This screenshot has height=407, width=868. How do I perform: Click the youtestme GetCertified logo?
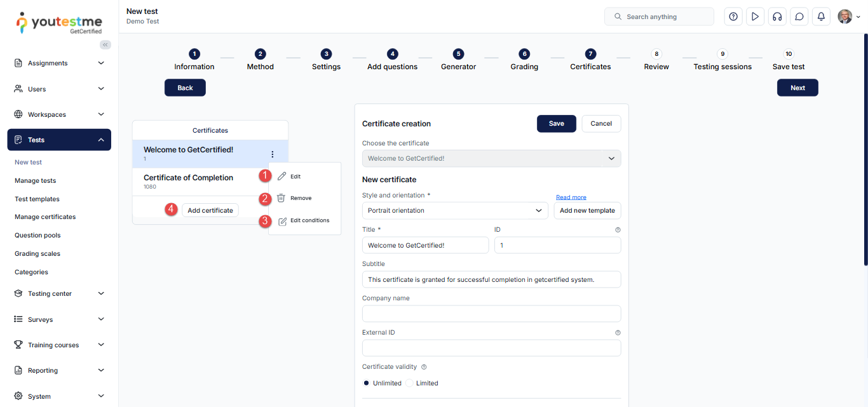(59, 23)
